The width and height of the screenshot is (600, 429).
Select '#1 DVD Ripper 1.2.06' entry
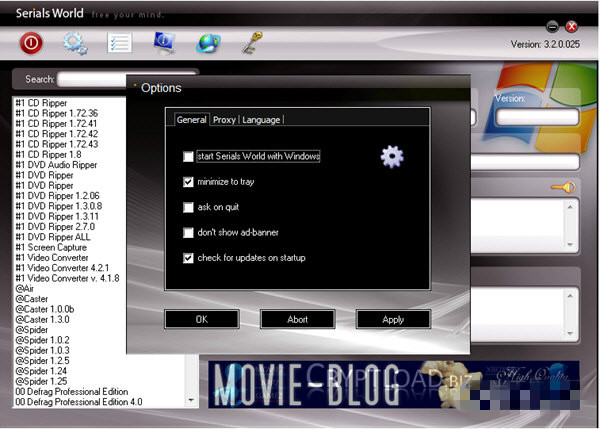[57, 196]
